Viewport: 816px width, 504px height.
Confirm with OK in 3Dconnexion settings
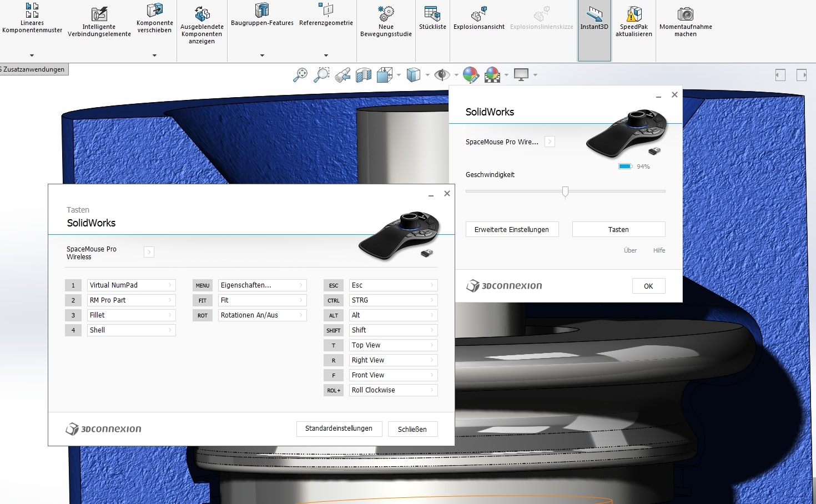click(x=648, y=286)
